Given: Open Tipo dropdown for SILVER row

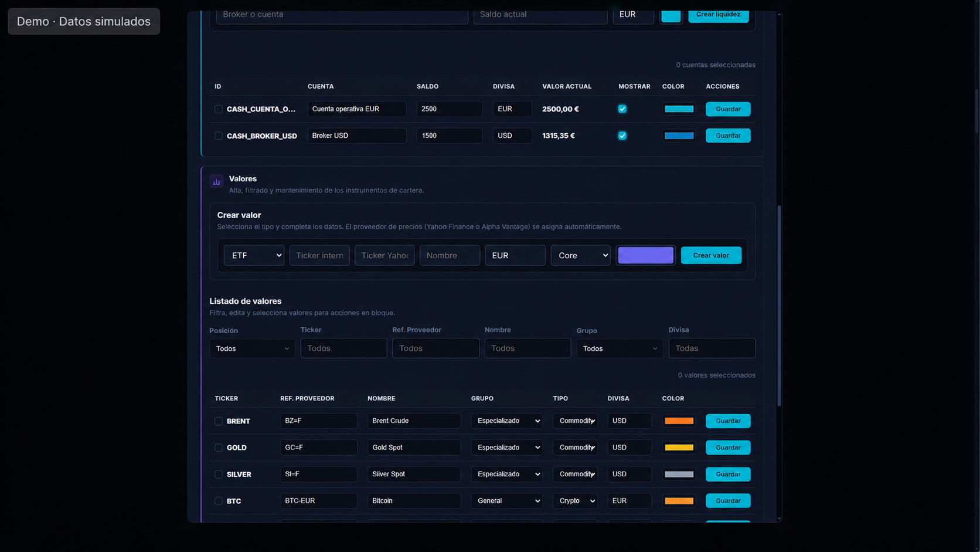Looking at the screenshot, I should tap(575, 474).
